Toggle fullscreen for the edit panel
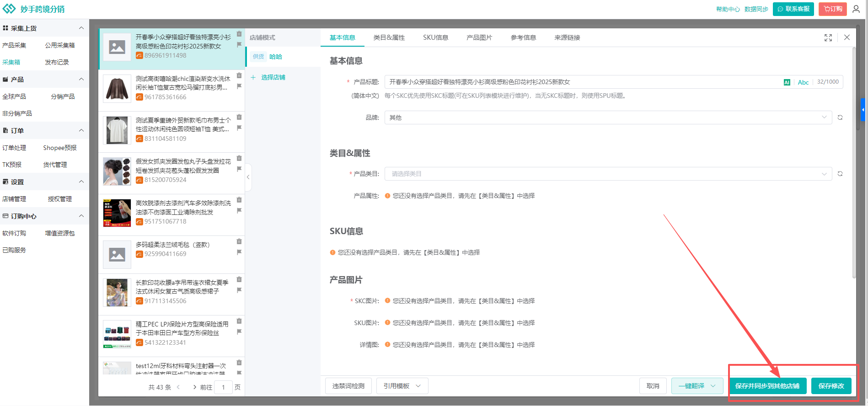This screenshot has width=868, height=406. click(828, 37)
